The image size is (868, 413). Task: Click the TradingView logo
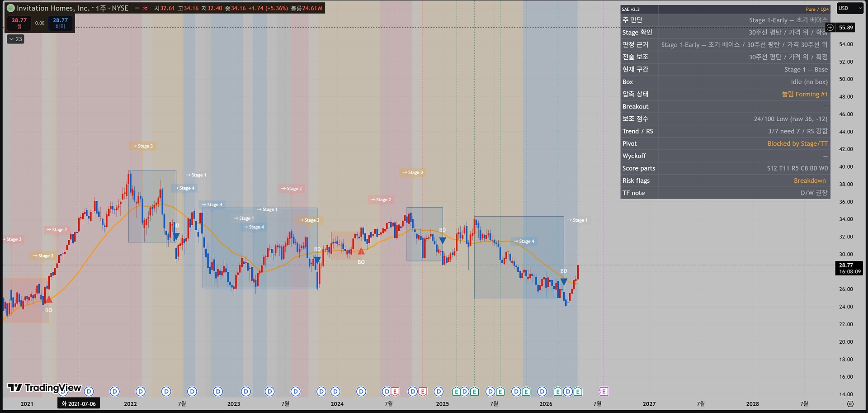pos(44,387)
